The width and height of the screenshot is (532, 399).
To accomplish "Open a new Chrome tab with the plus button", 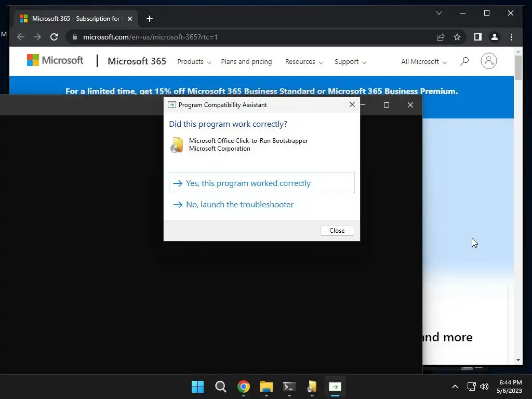I will click(x=150, y=19).
